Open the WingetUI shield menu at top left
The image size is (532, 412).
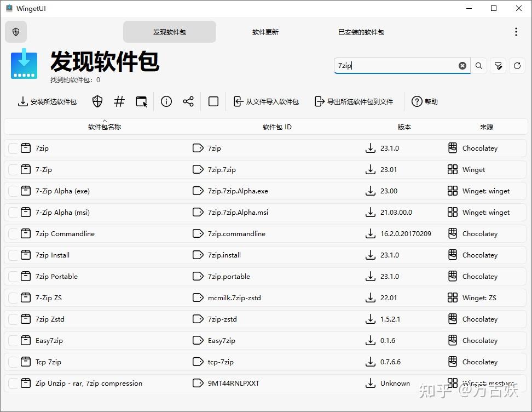15,32
